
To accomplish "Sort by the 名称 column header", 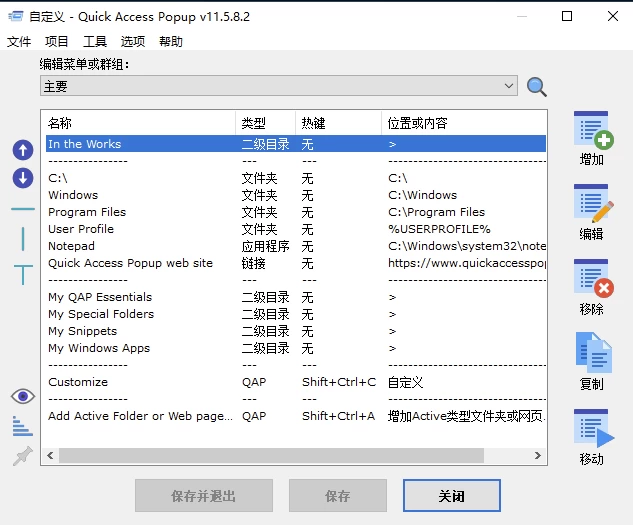I will pyautogui.click(x=138, y=123).
